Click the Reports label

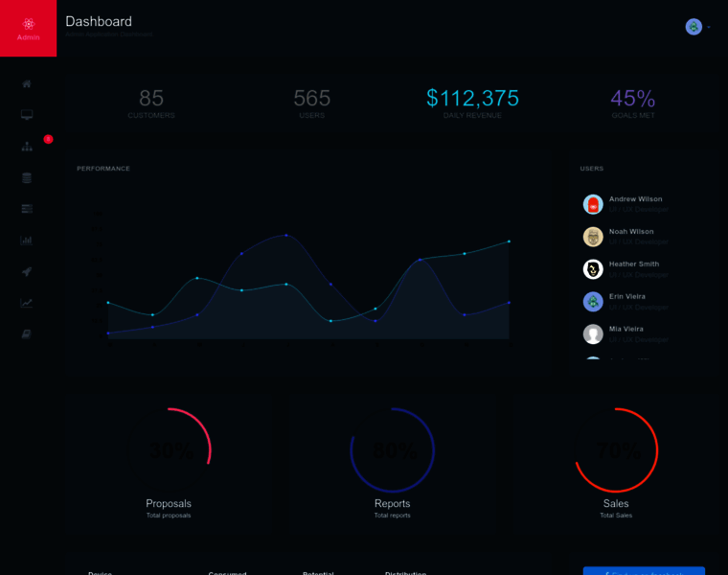pyautogui.click(x=393, y=503)
